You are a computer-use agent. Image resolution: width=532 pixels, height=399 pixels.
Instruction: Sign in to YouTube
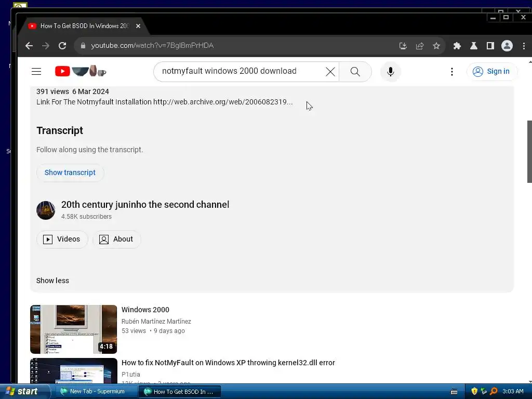tap(492, 71)
